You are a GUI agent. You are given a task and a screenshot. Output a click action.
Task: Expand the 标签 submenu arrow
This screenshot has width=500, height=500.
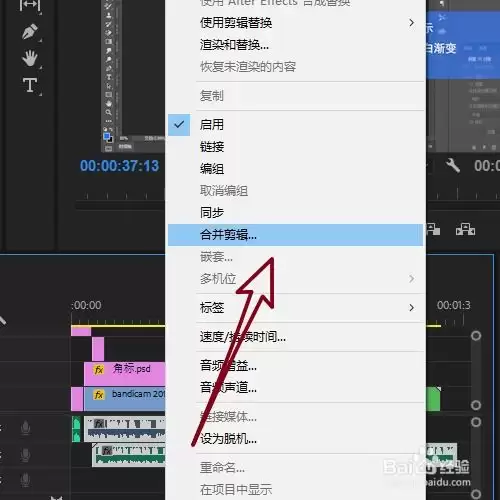(x=412, y=307)
